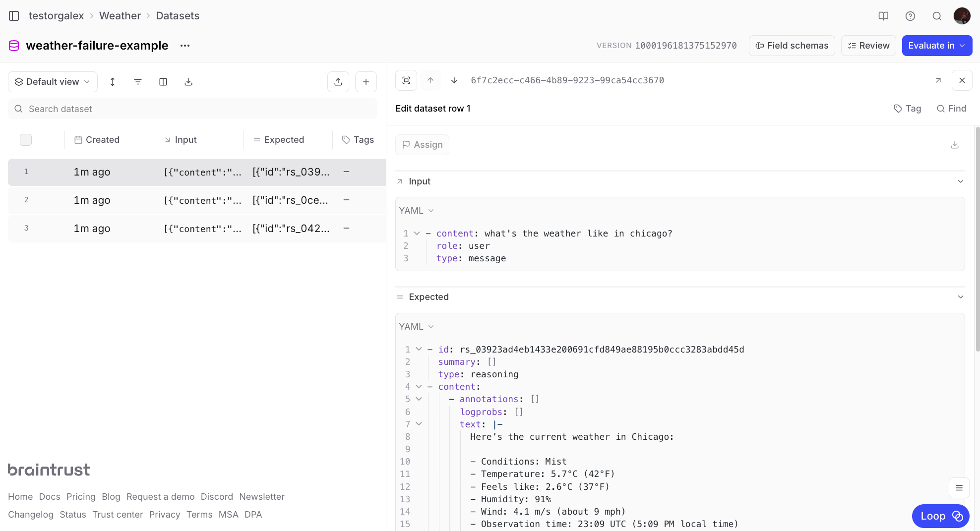This screenshot has width=980, height=531.
Task: Collapse the Expected section chevron
Action: point(961,297)
